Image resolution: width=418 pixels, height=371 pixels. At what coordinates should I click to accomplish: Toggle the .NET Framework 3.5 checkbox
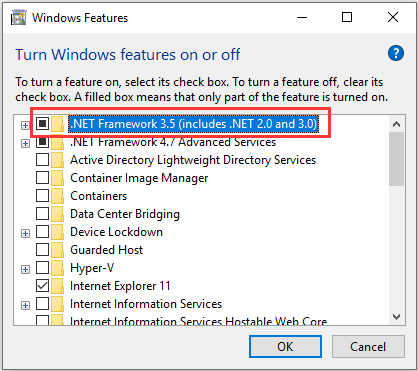click(x=42, y=124)
